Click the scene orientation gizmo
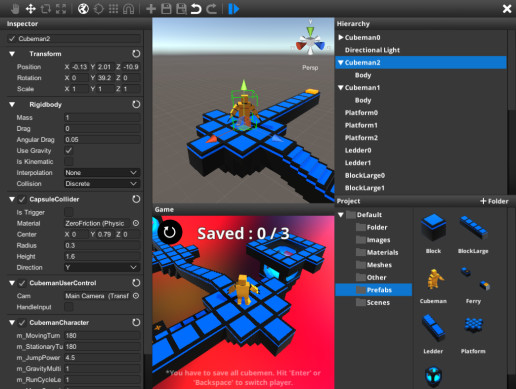 310,41
